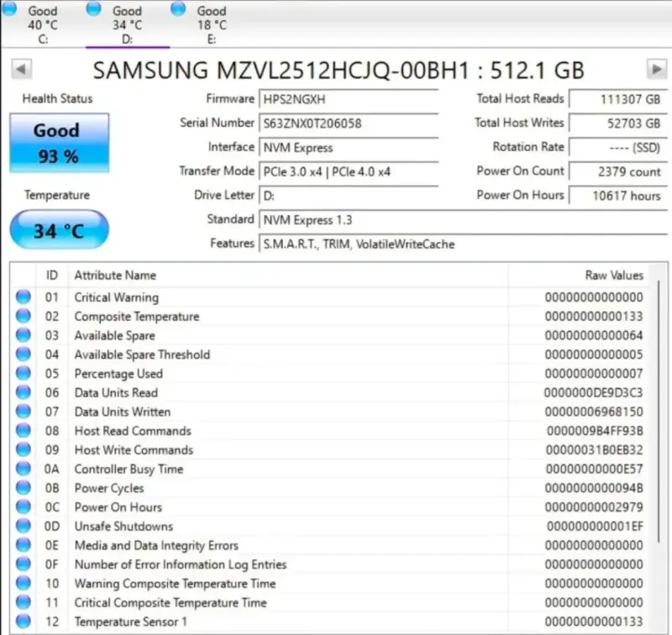This screenshot has width=672, height=635.
Task: Click the status icon for Host Read Commands
Action: pos(24,431)
